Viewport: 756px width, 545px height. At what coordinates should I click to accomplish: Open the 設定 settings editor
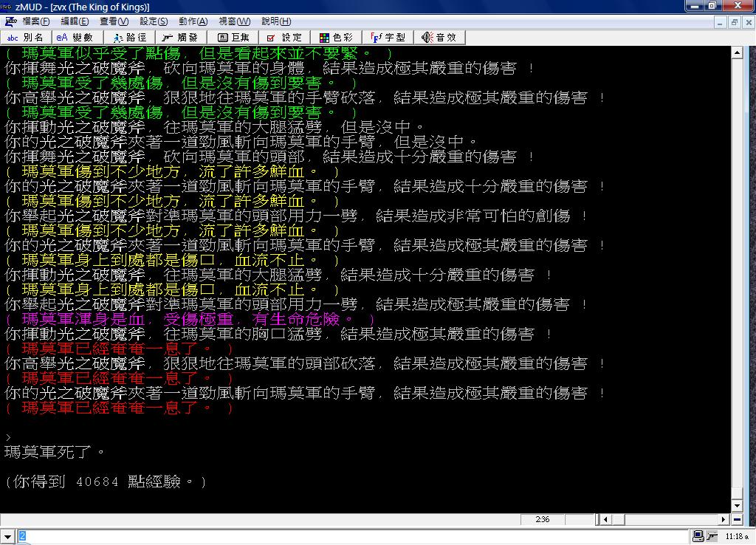pyautogui.click(x=284, y=38)
